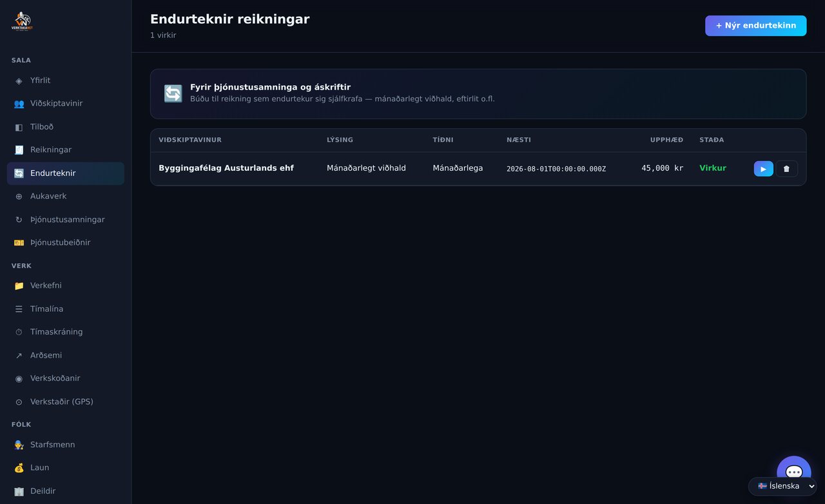Click the Næsti column header

[x=519, y=140]
